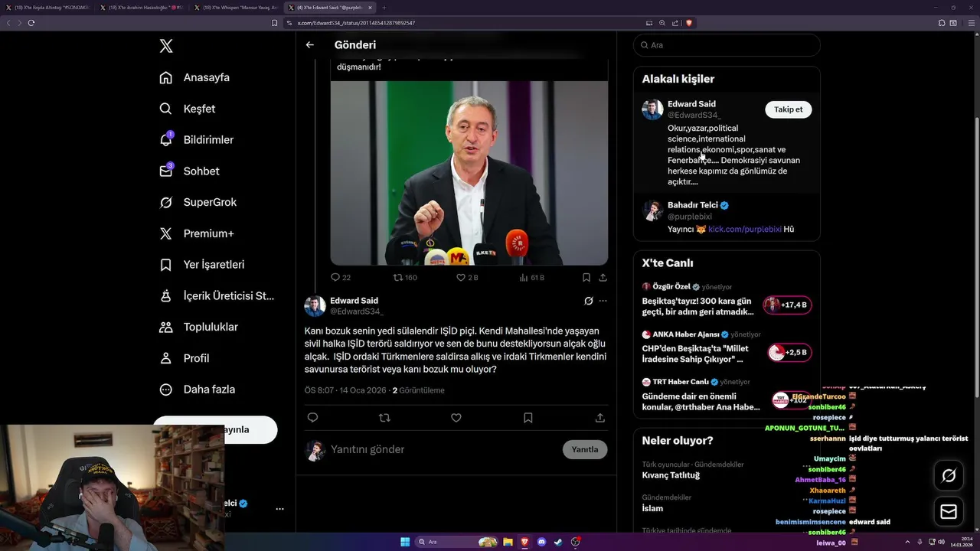Click the ÖS 8:07 · 14 Oca 2026 timestamp

[345, 390]
